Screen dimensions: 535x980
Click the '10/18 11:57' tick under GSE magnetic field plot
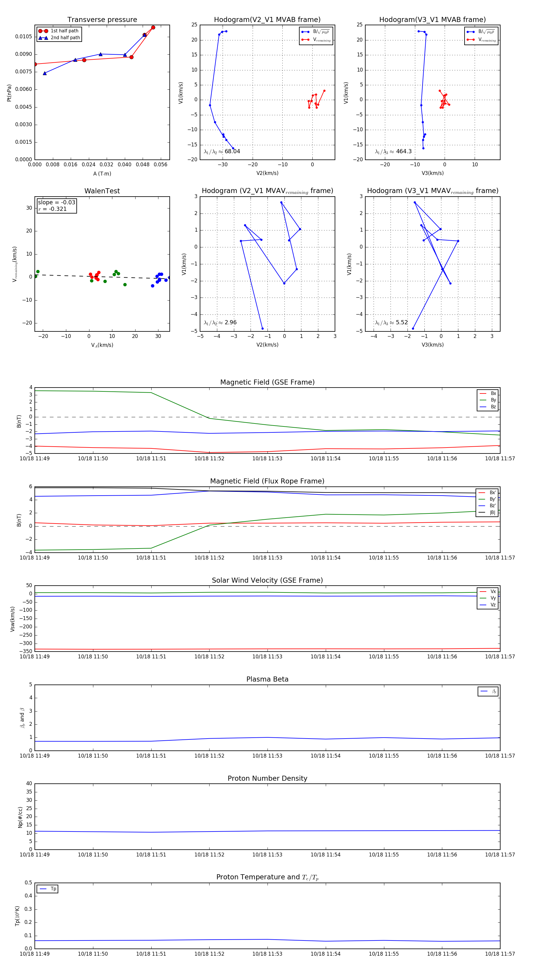point(500,459)
